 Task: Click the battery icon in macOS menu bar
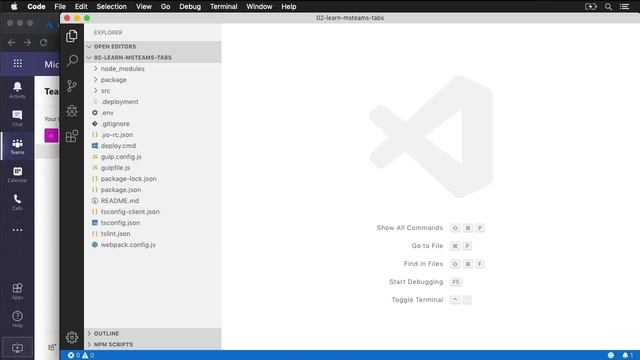tap(591, 7)
